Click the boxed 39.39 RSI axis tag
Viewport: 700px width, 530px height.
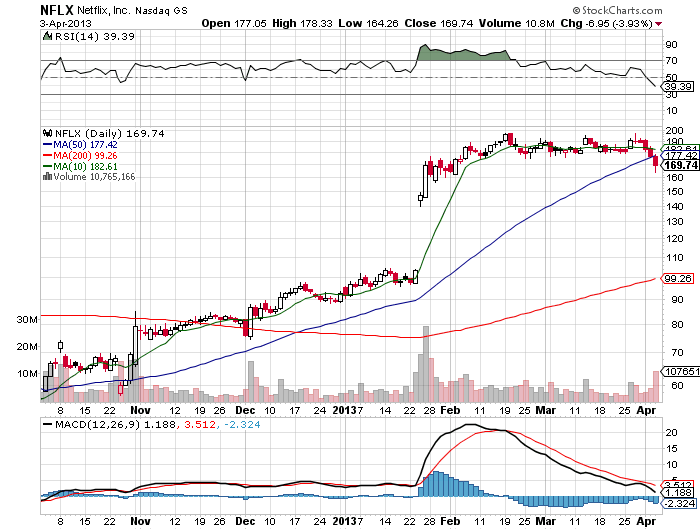(x=678, y=86)
